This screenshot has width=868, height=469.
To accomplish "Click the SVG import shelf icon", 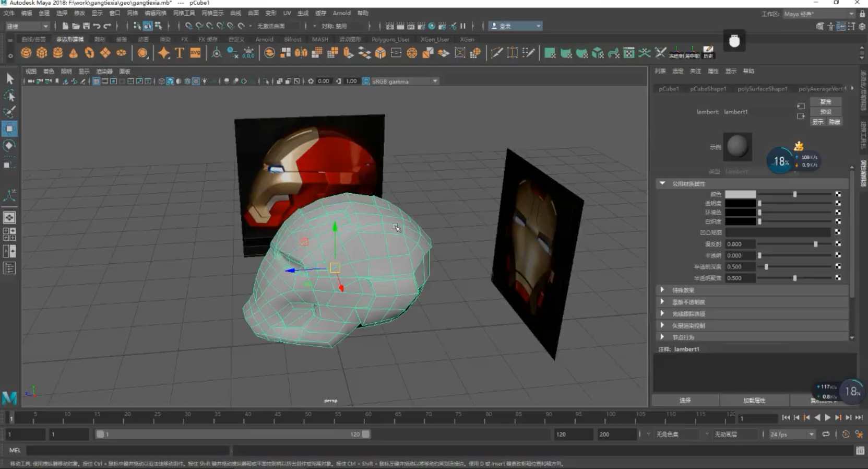I will (196, 53).
